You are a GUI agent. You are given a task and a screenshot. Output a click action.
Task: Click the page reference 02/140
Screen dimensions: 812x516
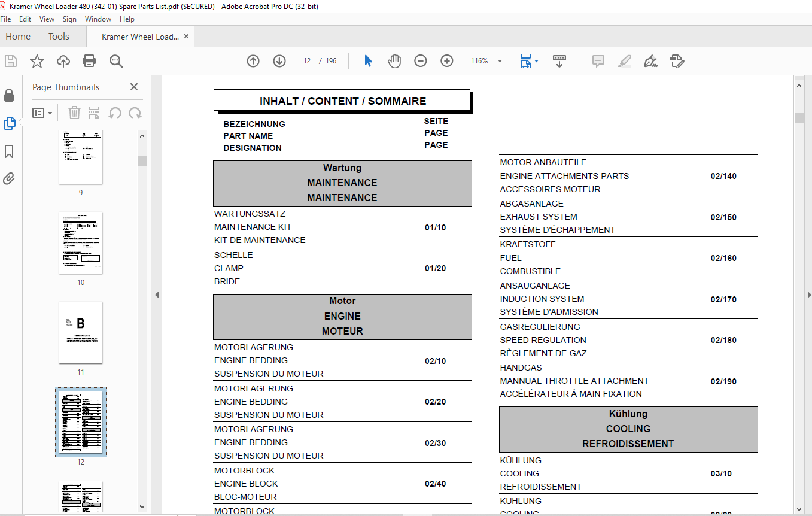coord(723,176)
